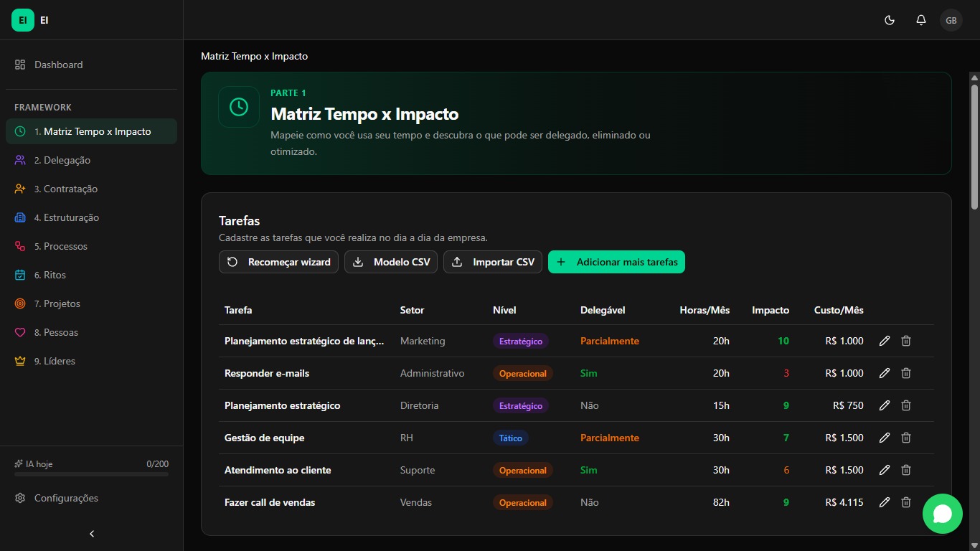The height and width of the screenshot is (551, 980).
Task: Open Configurações settings
Action: 66,498
